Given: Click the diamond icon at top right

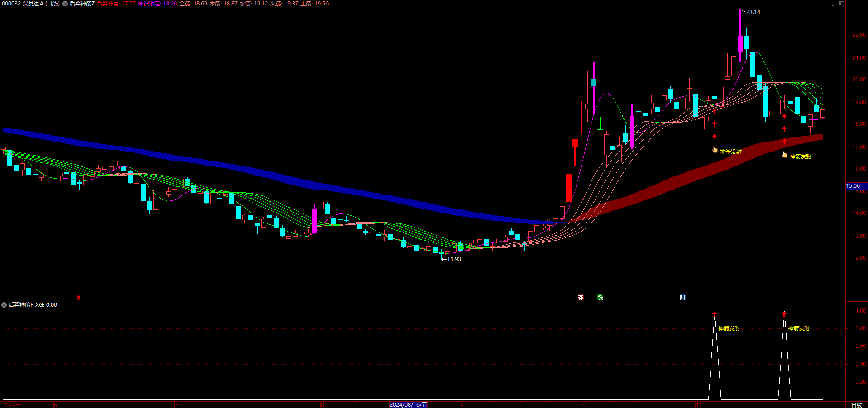Looking at the screenshot, I should pos(833,4).
